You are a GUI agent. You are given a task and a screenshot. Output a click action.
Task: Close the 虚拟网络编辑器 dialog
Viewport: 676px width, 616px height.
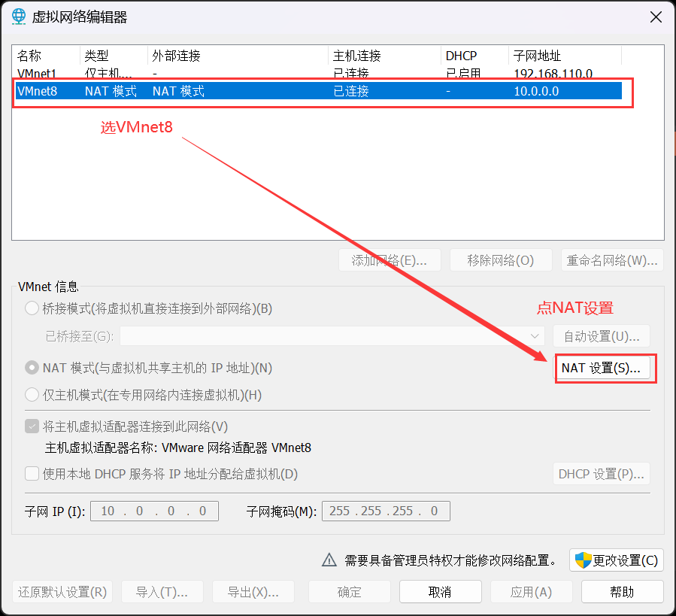pos(656,17)
